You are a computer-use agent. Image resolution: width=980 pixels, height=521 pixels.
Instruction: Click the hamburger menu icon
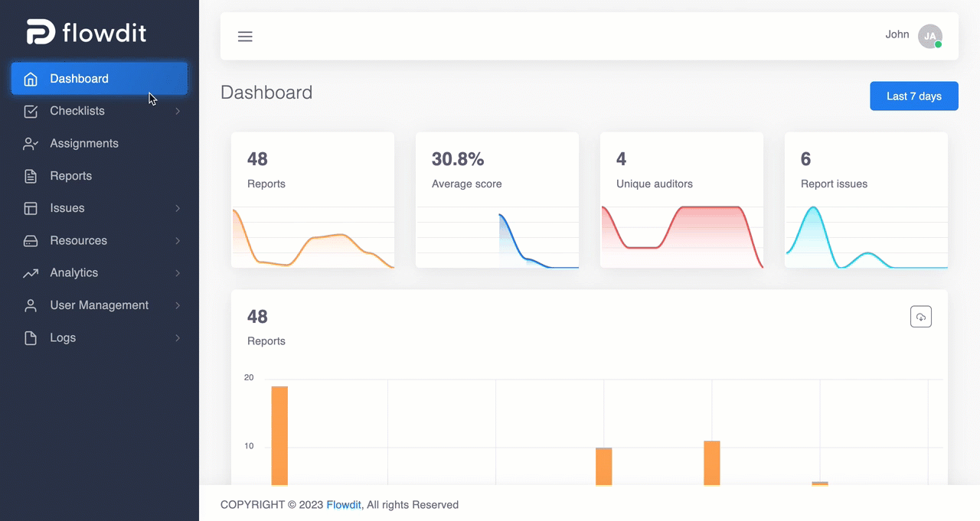tap(245, 37)
